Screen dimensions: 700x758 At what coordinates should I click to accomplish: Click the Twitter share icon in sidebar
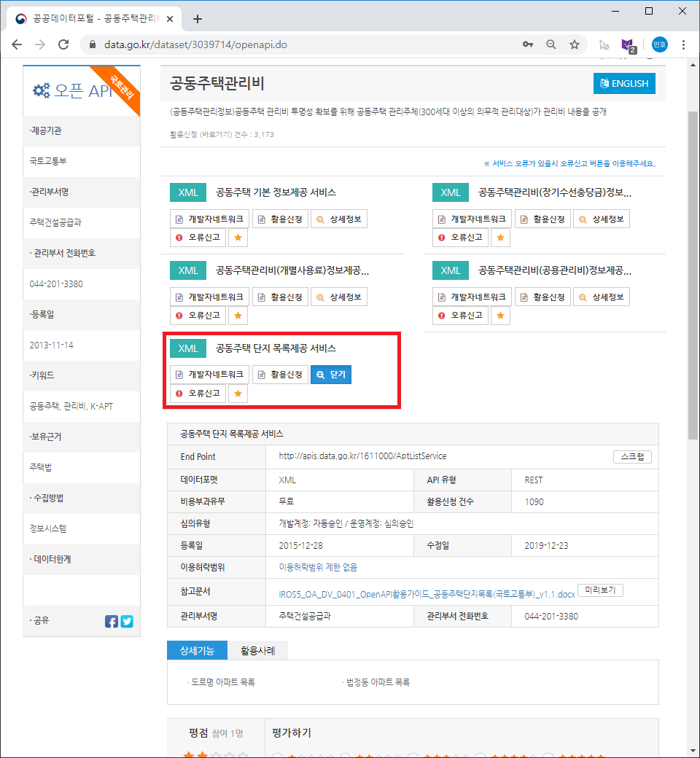[x=126, y=621]
